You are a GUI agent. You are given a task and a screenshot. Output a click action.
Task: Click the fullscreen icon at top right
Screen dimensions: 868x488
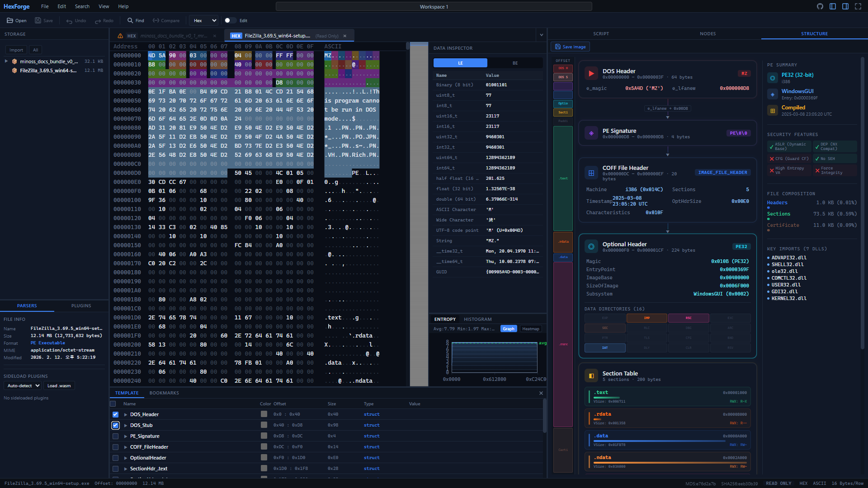coord(858,6)
